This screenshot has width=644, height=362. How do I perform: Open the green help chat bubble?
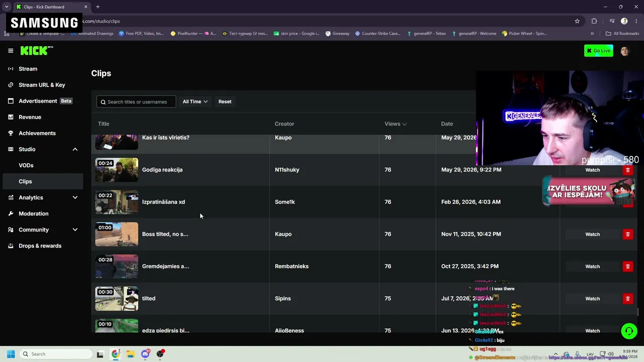pos(629,331)
